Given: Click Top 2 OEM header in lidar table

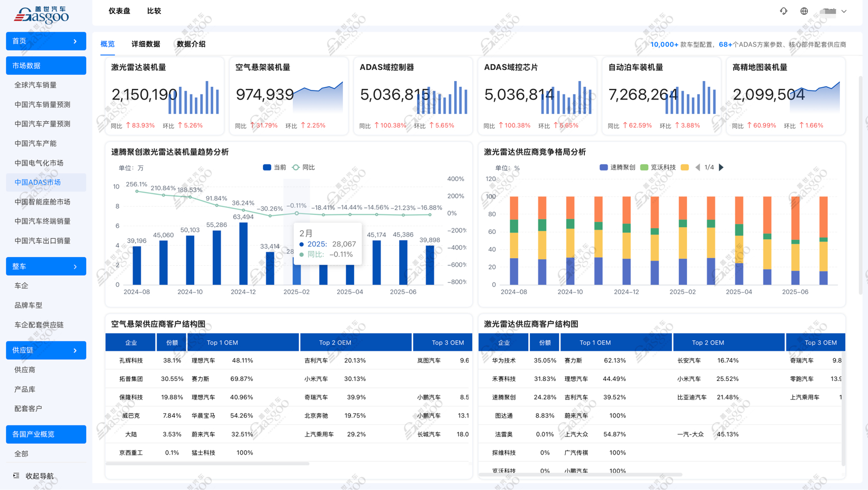Looking at the screenshot, I should pos(729,342).
